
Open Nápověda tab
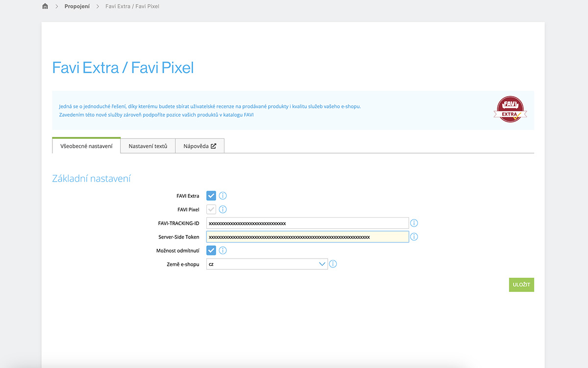coord(200,146)
